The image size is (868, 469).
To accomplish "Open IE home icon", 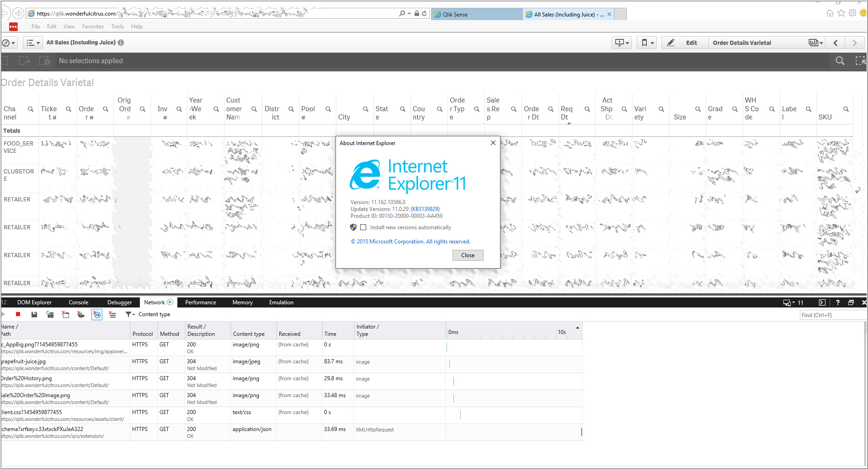I will (x=830, y=13).
